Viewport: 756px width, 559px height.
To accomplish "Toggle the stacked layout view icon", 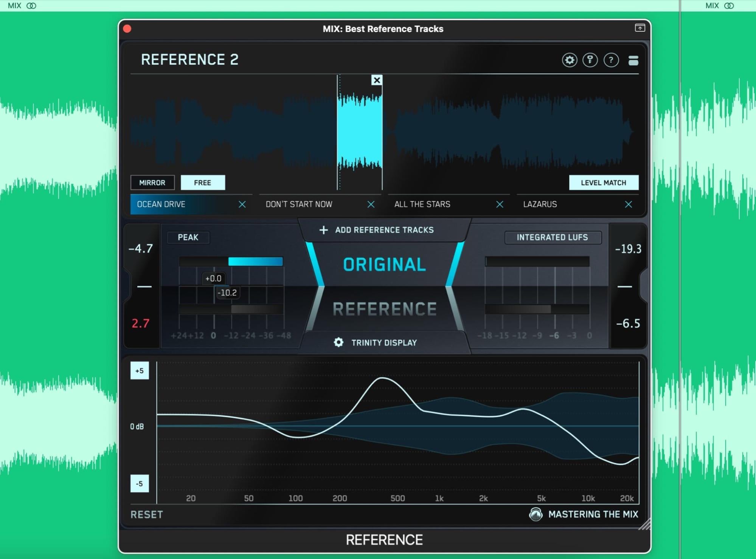I will (x=633, y=60).
